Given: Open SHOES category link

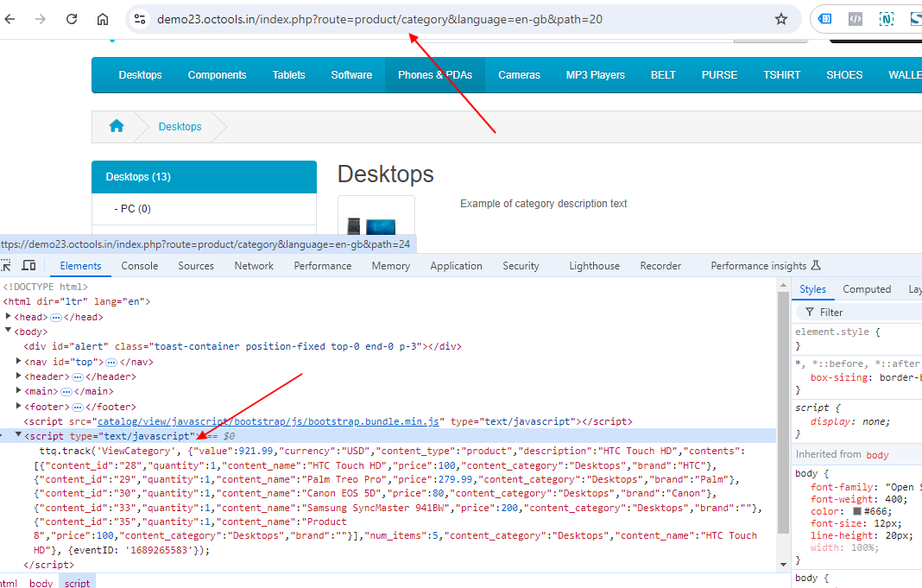Looking at the screenshot, I should click(x=844, y=74).
